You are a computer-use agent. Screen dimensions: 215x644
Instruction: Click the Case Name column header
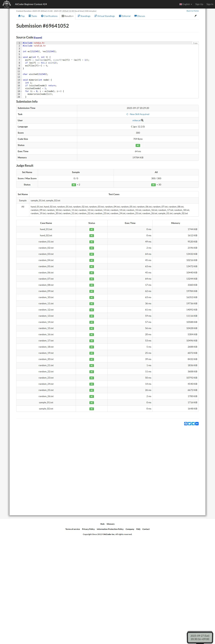(46, 223)
